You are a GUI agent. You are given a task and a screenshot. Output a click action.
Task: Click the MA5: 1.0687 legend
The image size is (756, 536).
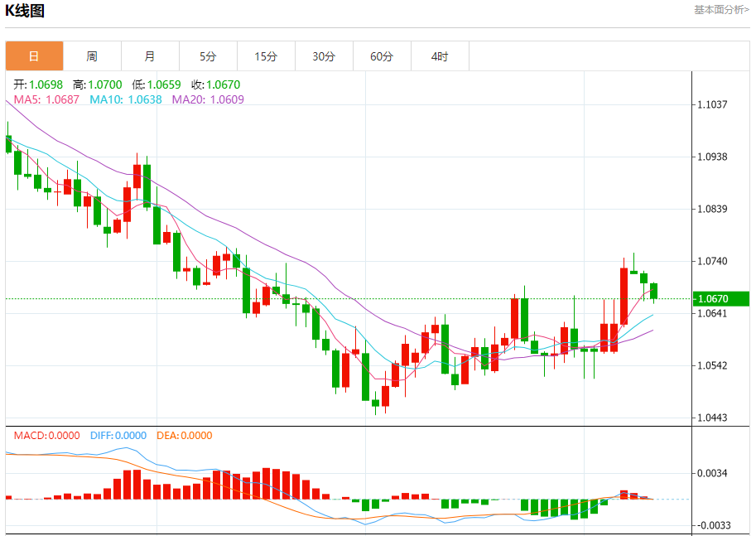pos(46,99)
